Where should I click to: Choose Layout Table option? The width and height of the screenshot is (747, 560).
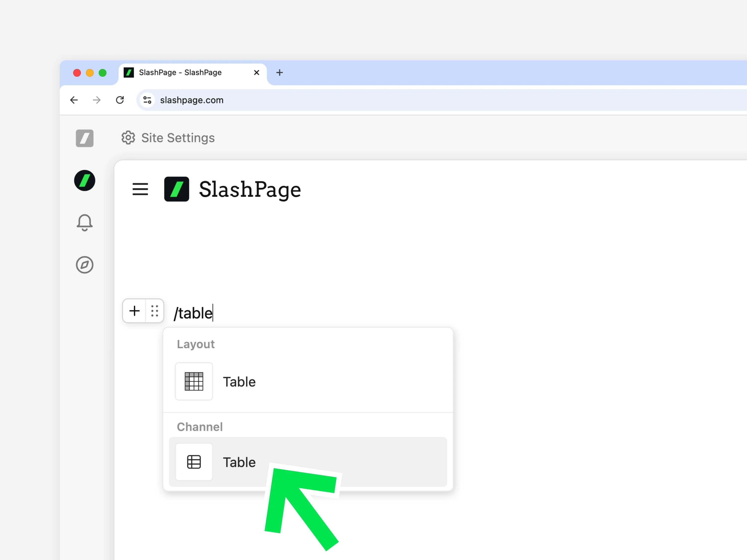point(308,382)
